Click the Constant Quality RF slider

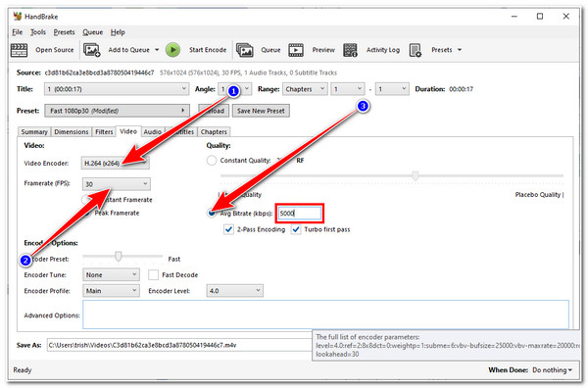(392, 175)
